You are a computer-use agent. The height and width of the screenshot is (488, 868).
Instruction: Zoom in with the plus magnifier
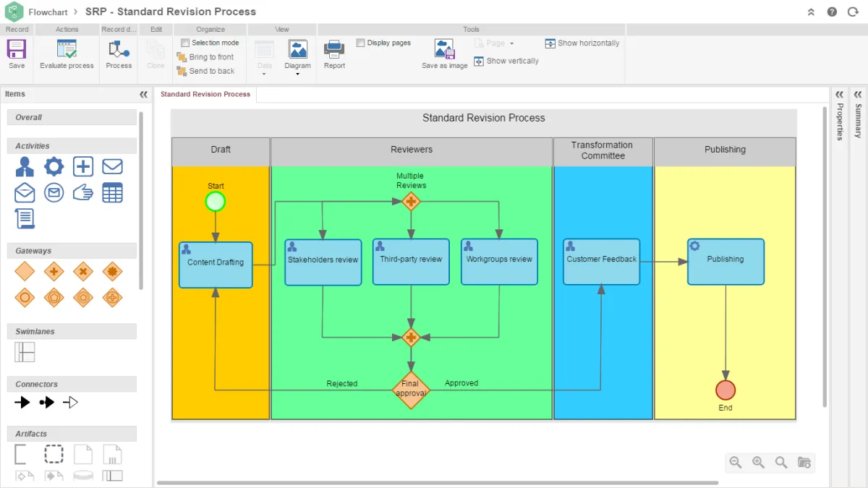coord(759,463)
